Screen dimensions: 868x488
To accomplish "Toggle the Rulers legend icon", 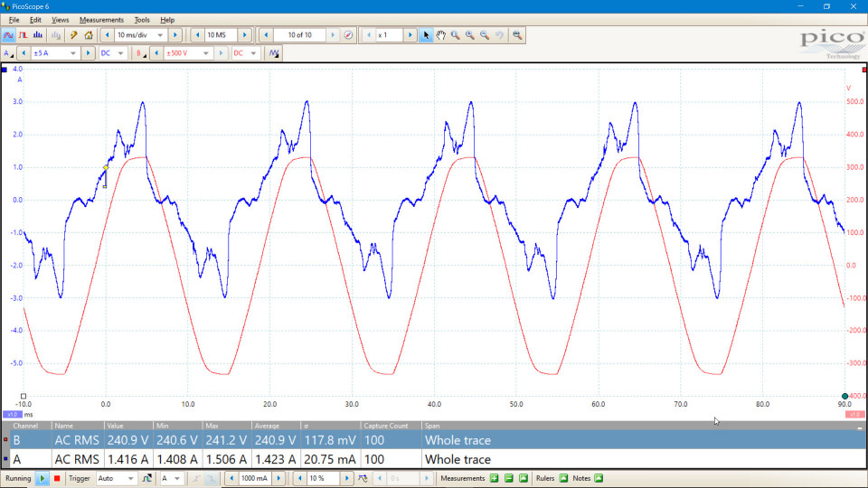I will 563,478.
